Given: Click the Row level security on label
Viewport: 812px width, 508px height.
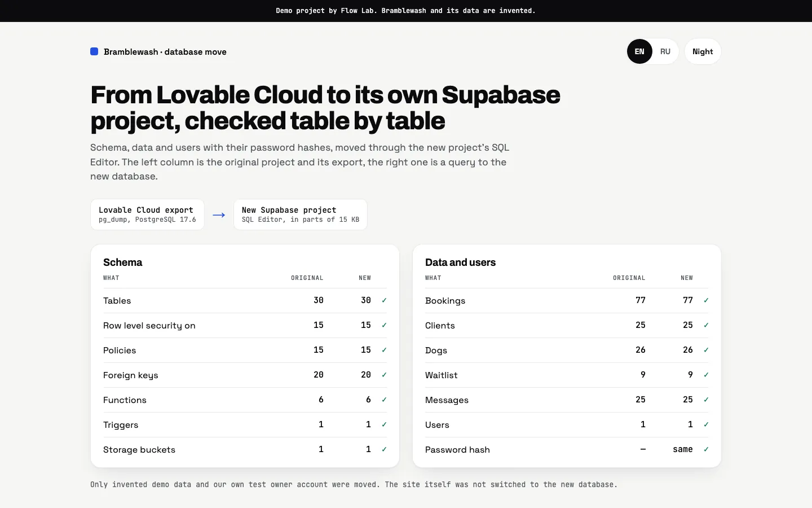Looking at the screenshot, I should (x=149, y=326).
